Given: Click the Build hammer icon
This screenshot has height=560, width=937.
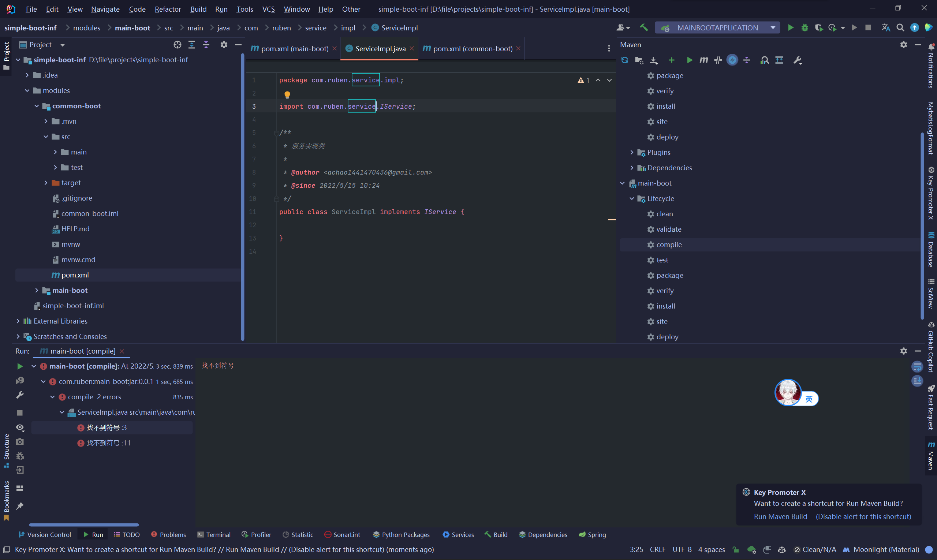Looking at the screenshot, I should [x=644, y=27].
